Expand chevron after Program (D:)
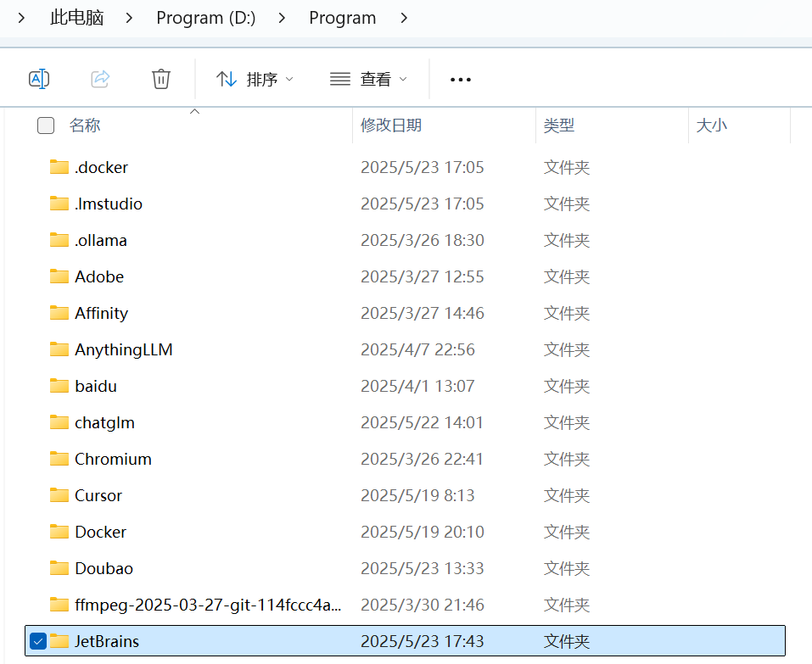 [x=282, y=18]
